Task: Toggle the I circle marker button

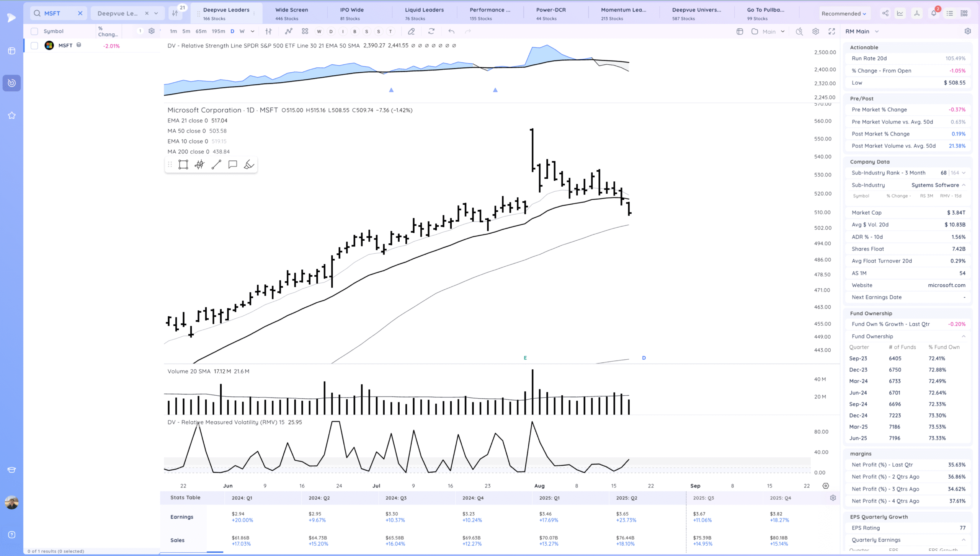Action: [343, 31]
